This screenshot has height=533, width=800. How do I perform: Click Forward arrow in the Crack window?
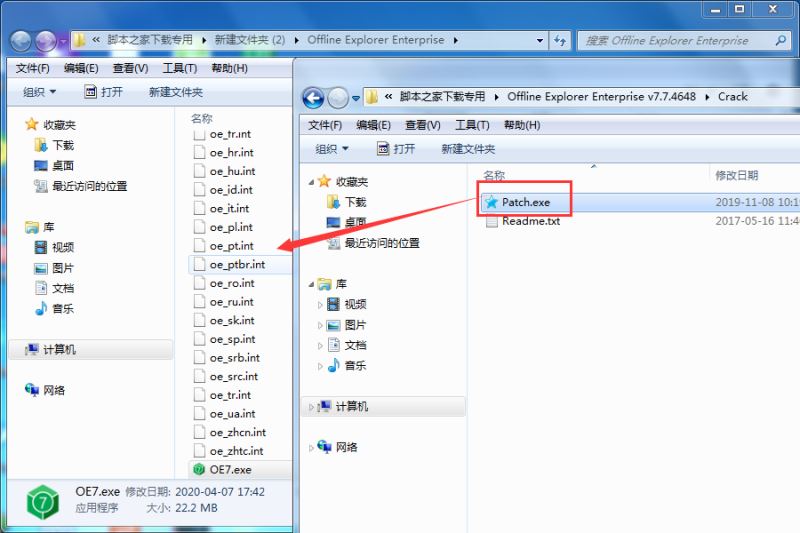pyautogui.click(x=338, y=97)
